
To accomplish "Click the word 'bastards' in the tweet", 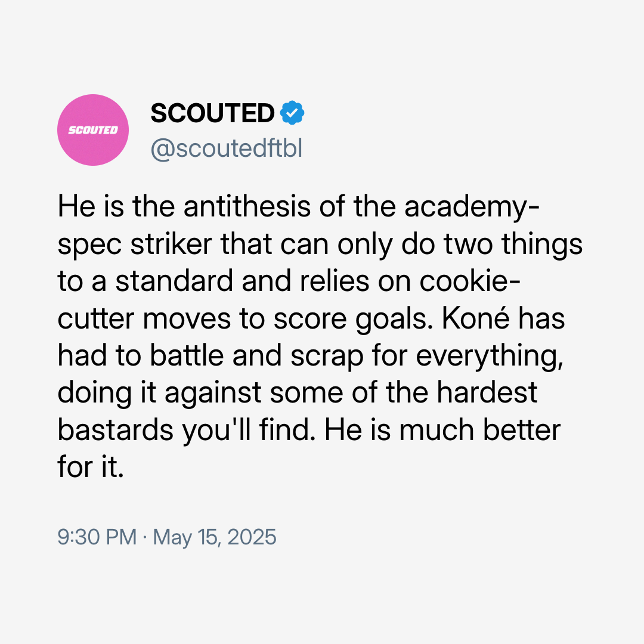I will 116,430.
